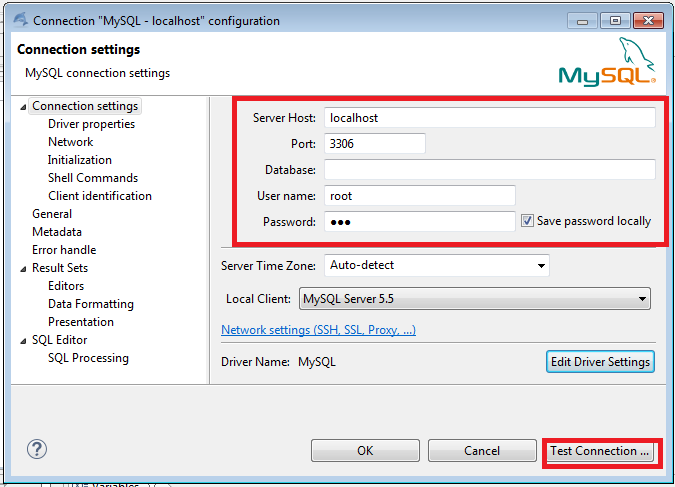Minimize the configuration dialog window
This screenshot has height=487, width=675.
[582, 21]
